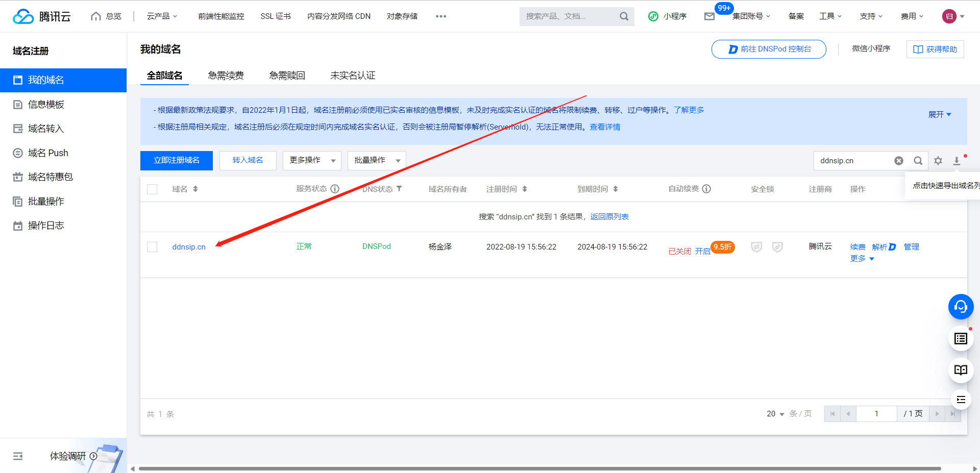Click the 服务状态 info icon
980x473 pixels.
pos(335,189)
